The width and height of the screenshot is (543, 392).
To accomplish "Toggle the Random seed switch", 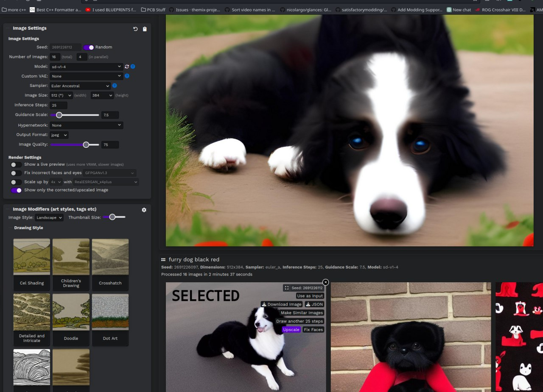I will pyautogui.click(x=89, y=47).
